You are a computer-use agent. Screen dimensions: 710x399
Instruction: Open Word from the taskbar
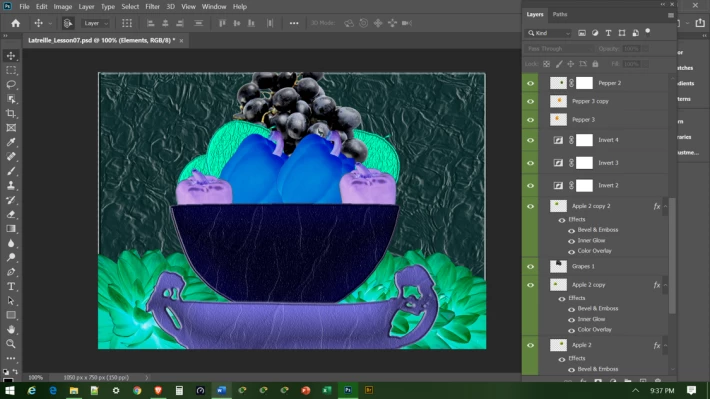click(221, 390)
